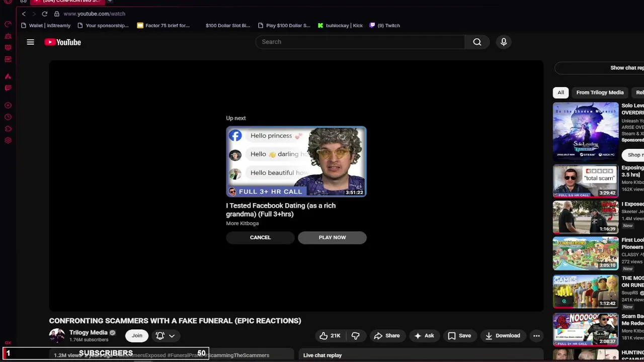Screen dimensions: 644x362
Task: Click the #ScammingTheScammers hashtag
Action: (238, 355)
